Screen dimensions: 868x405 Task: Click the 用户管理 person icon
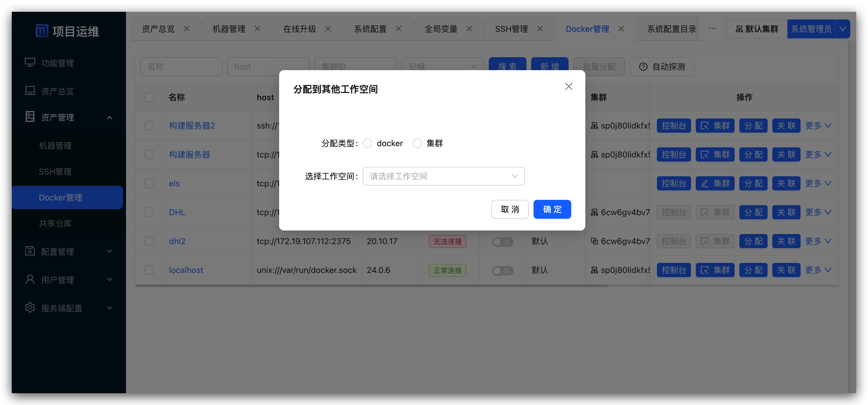(30, 279)
